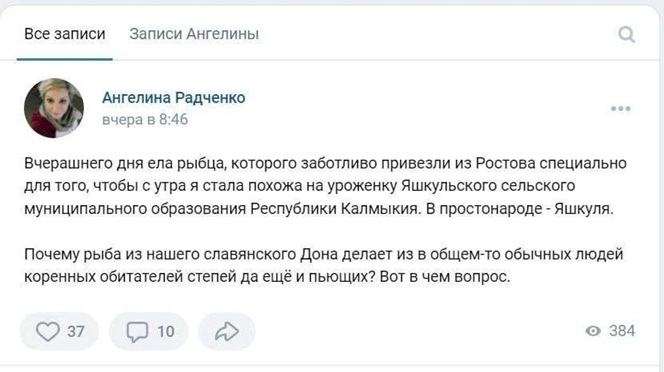Open post options three-dots menu
Image resolution: width=664 pixels, height=372 pixels.
click(621, 109)
